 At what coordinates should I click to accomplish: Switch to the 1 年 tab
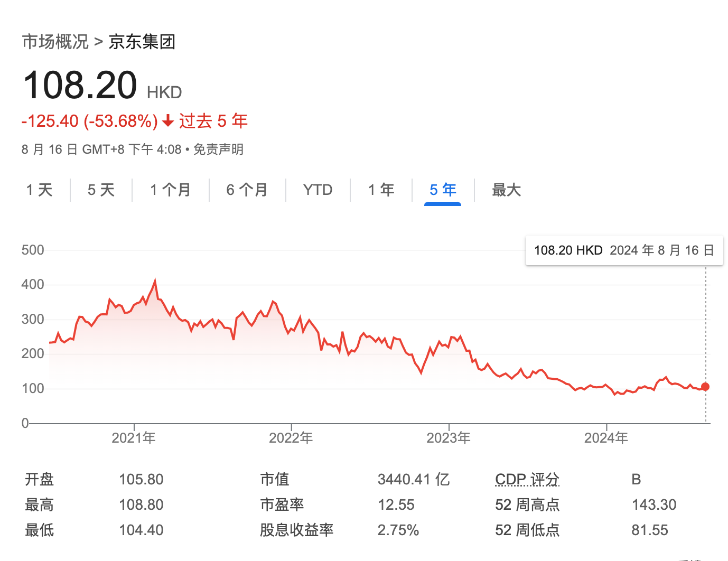click(x=381, y=190)
